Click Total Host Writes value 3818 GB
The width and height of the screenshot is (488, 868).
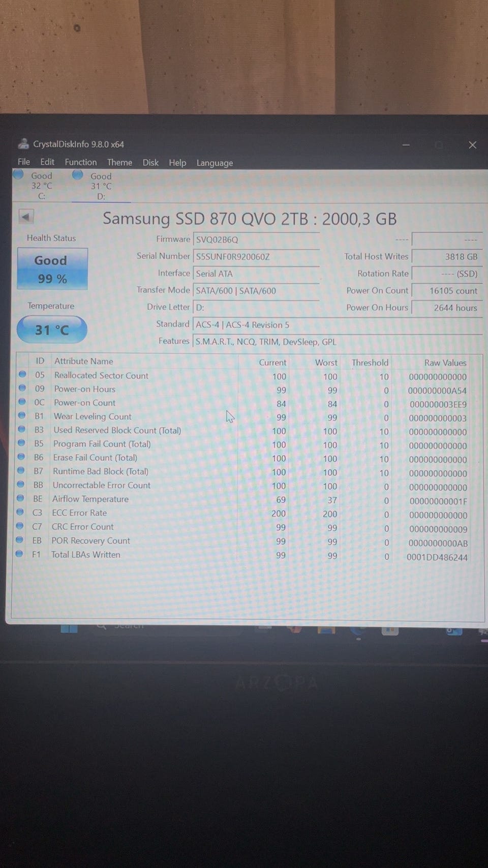pyautogui.click(x=447, y=257)
